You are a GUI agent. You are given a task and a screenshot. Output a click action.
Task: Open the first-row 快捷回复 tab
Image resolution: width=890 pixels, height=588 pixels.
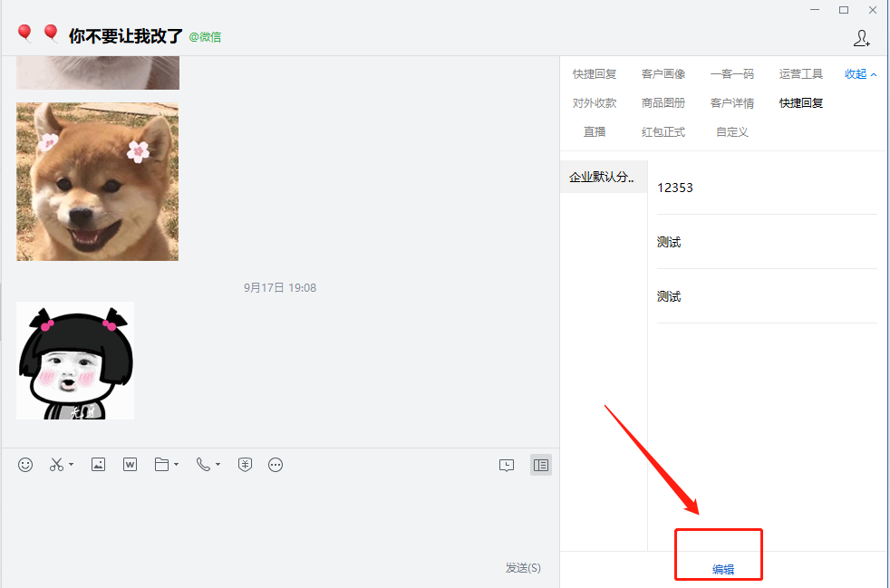click(595, 73)
